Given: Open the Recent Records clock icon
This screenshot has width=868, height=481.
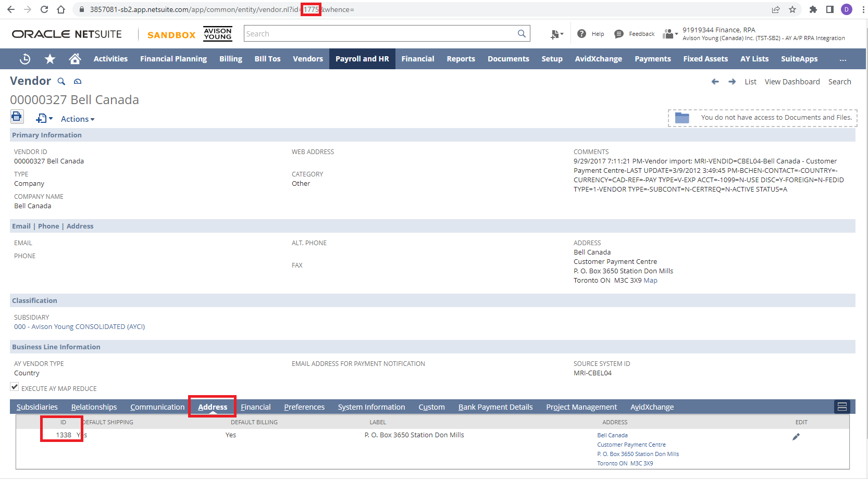Looking at the screenshot, I should click(x=25, y=59).
